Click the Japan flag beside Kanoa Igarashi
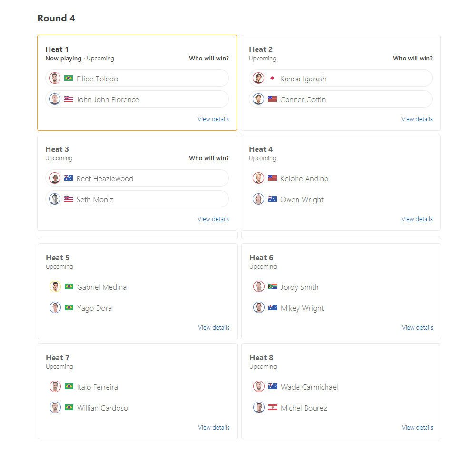The height and width of the screenshot is (452, 476). pyautogui.click(x=272, y=78)
